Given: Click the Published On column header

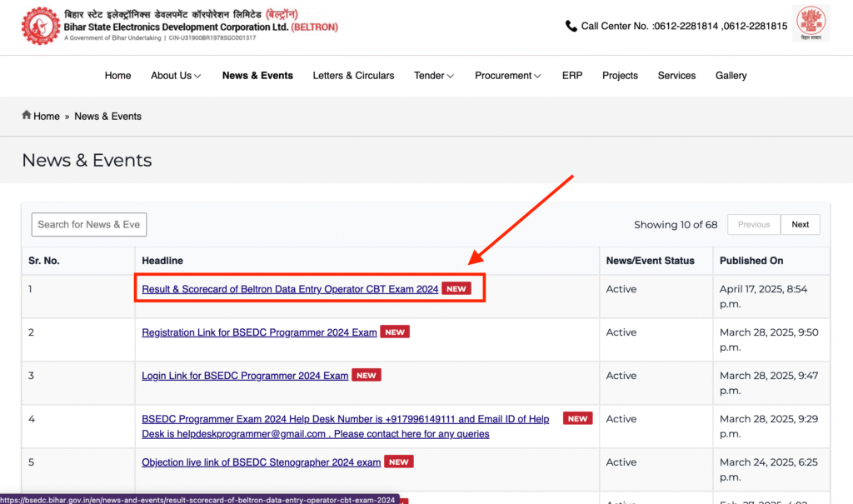Looking at the screenshot, I should [x=751, y=261].
